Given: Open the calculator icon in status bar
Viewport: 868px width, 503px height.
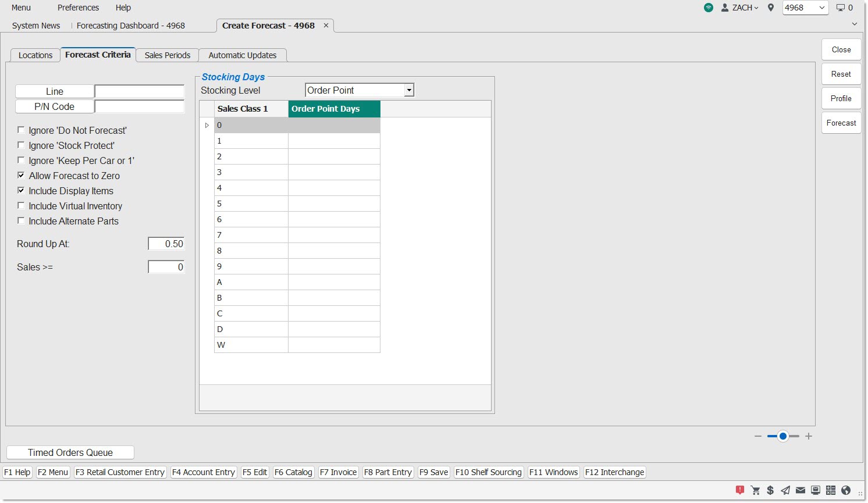Looking at the screenshot, I should (831, 490).
